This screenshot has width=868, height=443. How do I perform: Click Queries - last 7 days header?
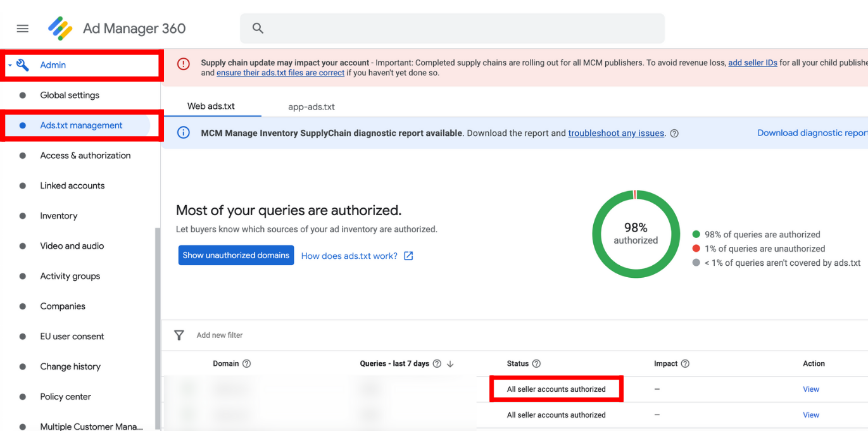pos(394,364)
